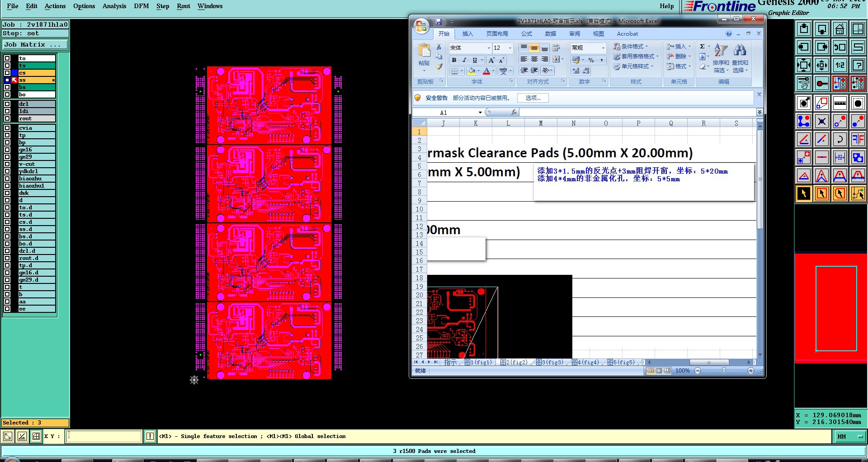Close the Excel security warning bar
This screenshot has height=462, width=868.
pyautogui.click(x=759, y=94)
